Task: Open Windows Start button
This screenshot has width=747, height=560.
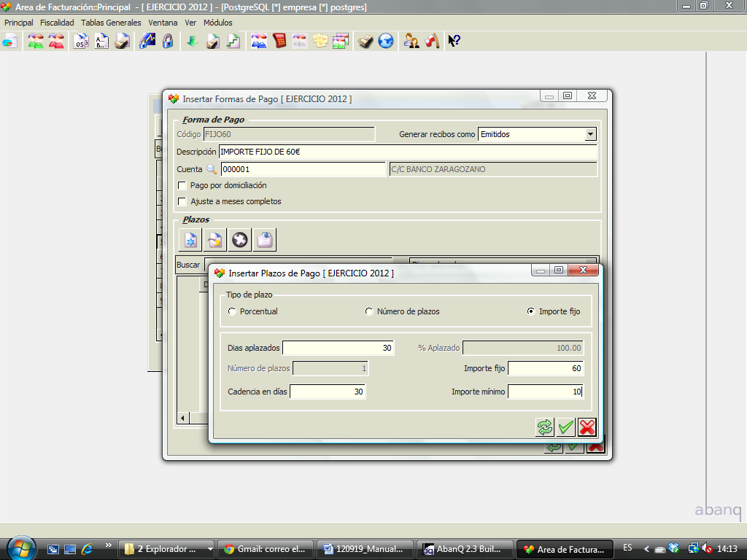Action: [21, 548]
